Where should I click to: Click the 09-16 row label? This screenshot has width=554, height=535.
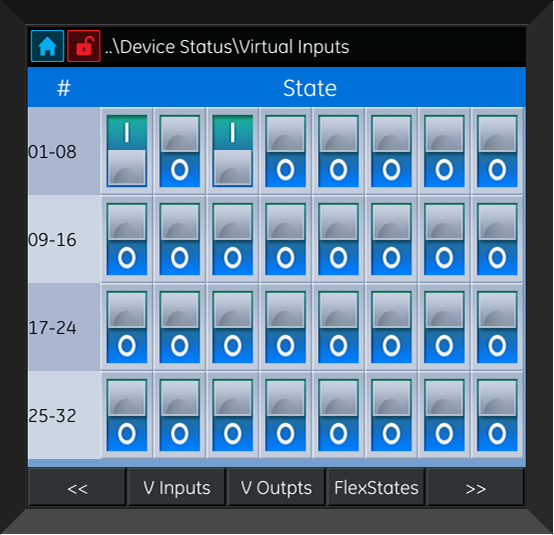[x=52, y=240]
